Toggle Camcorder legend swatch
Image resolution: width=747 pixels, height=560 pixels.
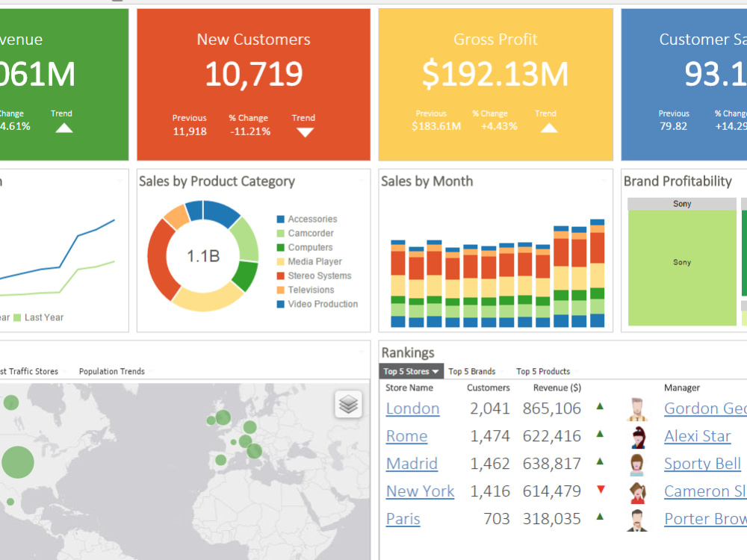281,233
